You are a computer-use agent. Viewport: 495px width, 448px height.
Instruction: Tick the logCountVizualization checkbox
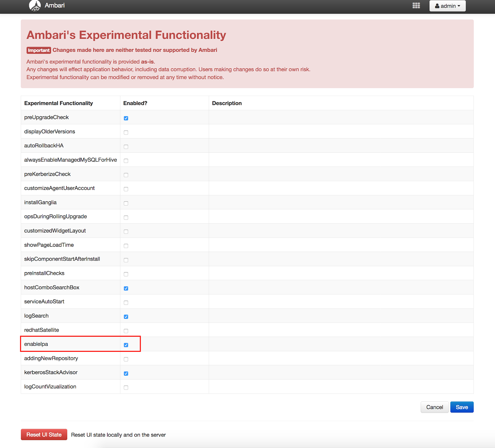(126, 387)
